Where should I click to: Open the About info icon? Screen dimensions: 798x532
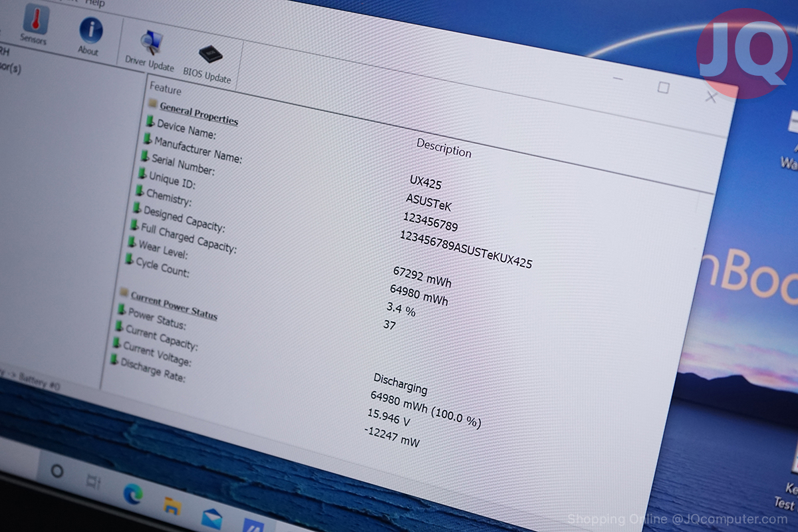[x=90, y=35]
